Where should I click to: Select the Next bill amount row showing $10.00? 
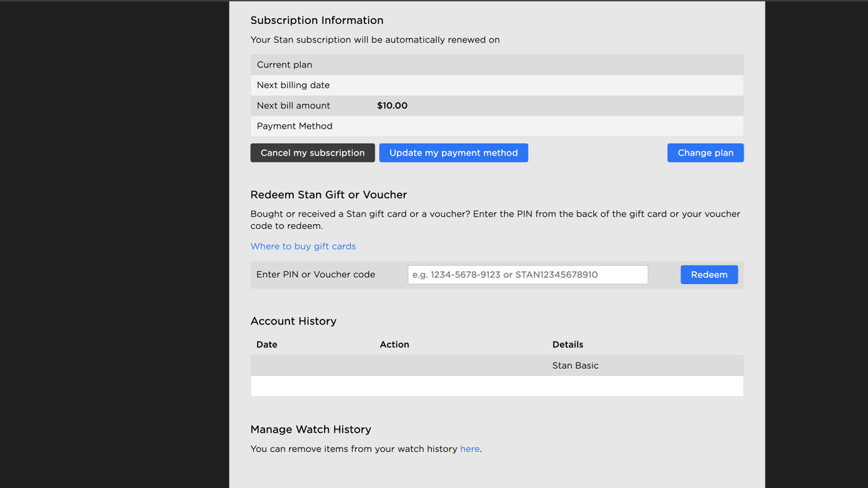pos(497,106)
